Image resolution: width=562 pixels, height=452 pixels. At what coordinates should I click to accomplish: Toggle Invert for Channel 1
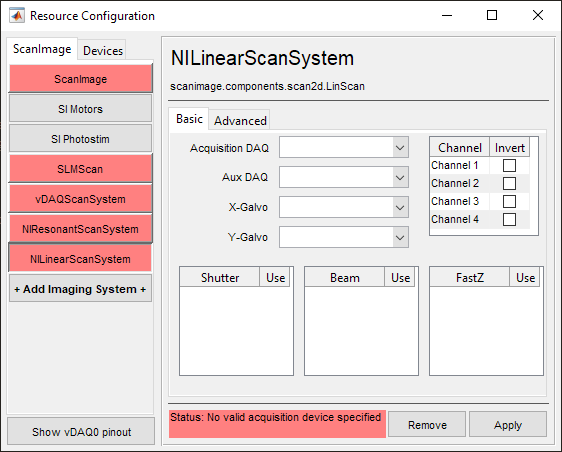point(509,166)
